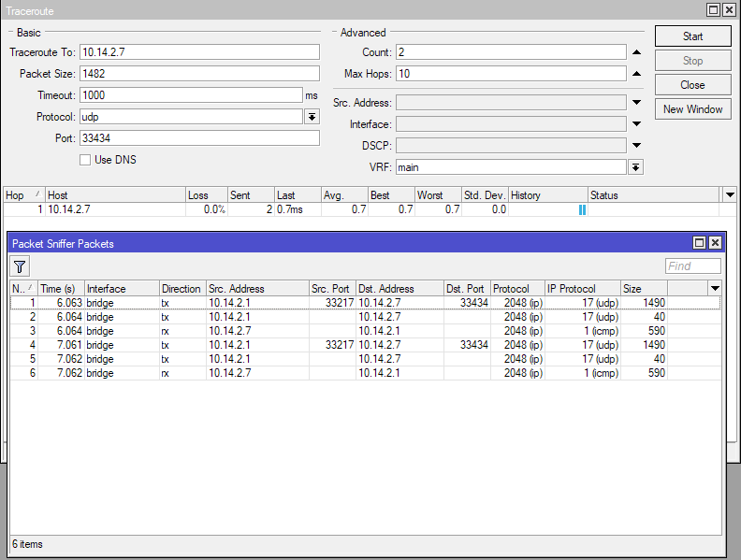Image resolution: width=741 pixels, height=560 pixels.
Task: Sort packets by Src. Port column
Action: click(333, 289)
